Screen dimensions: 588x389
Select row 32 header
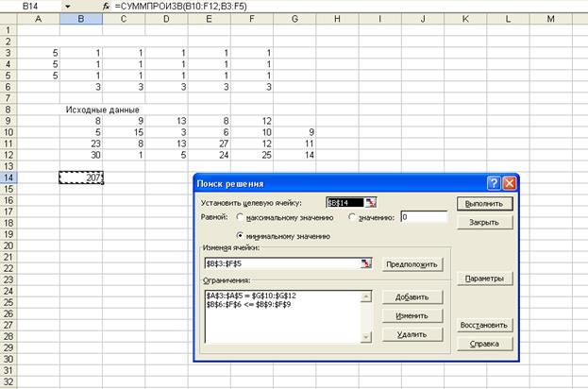8,381
